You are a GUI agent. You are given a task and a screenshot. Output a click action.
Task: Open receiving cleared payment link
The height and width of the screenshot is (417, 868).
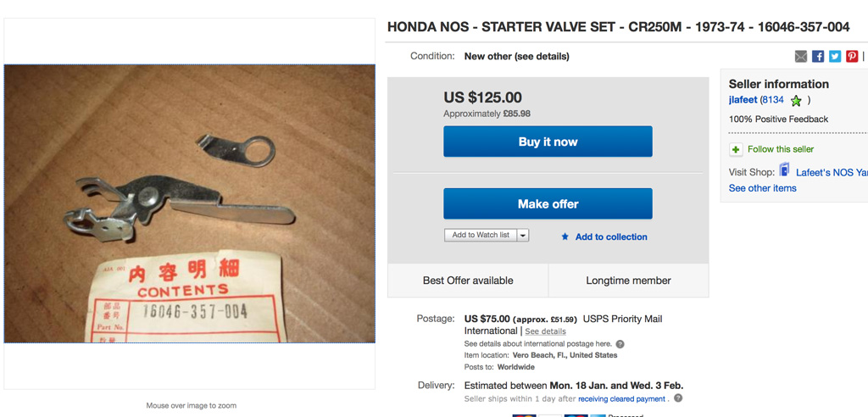coord(621,398)
